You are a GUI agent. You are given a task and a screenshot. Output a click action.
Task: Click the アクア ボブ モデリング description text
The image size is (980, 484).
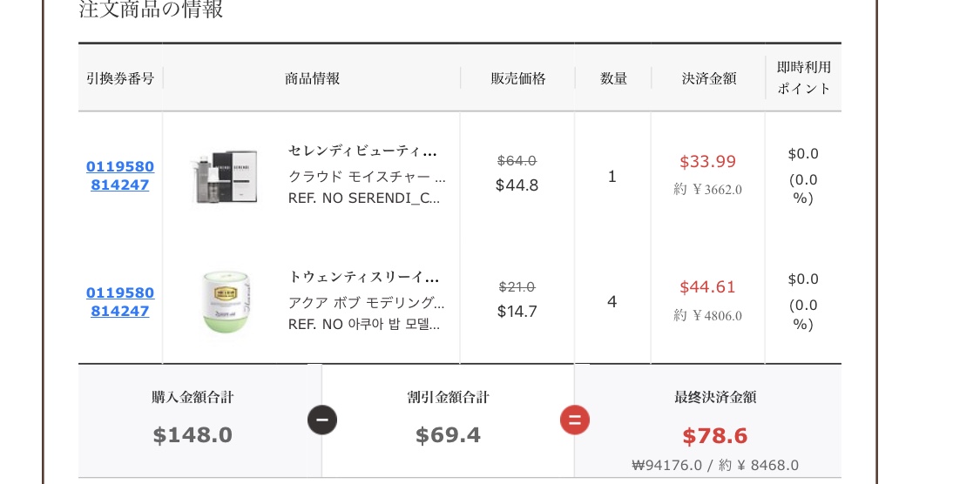tap(366, 303)
